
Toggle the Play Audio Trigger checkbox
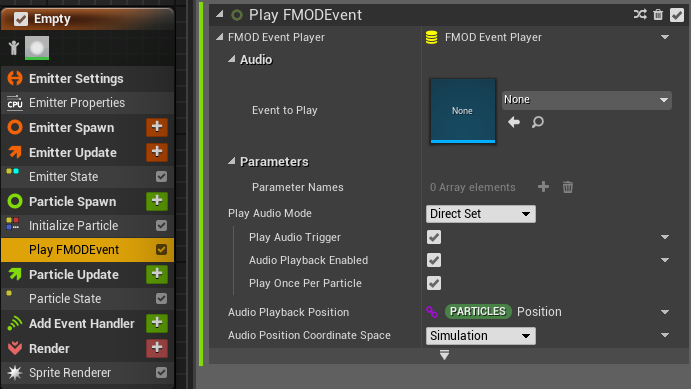pos(434,237)
